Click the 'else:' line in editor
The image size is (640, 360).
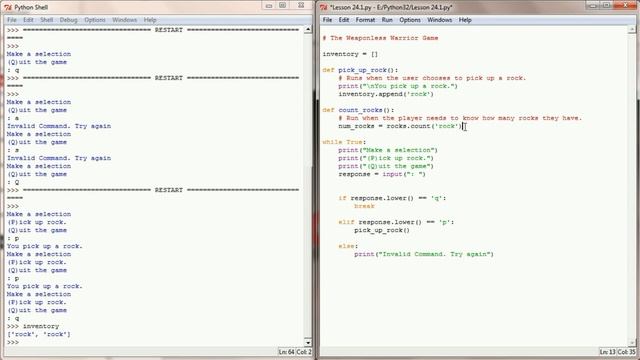click(x=348, y=246)
